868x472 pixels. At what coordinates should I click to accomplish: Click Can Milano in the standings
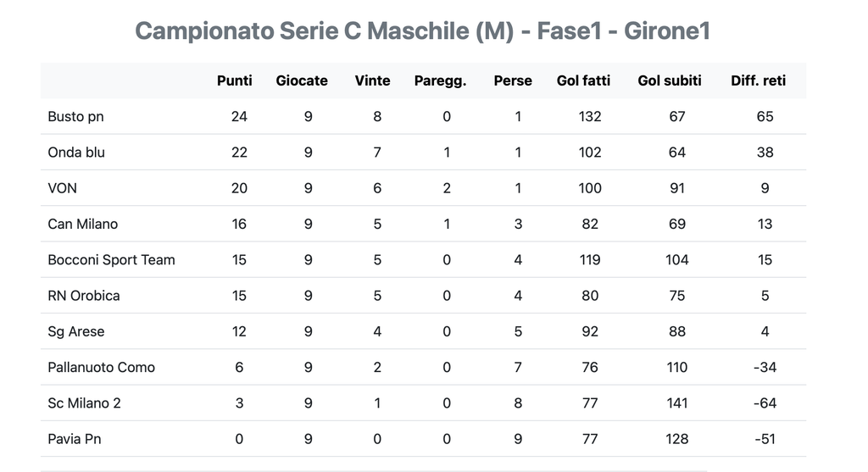point(83,224)
